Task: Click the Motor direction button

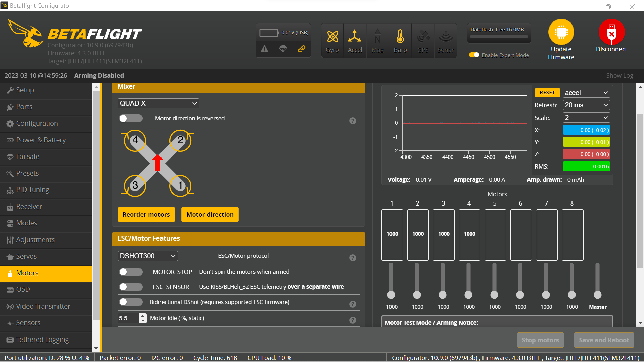Action: coord(210,215)
